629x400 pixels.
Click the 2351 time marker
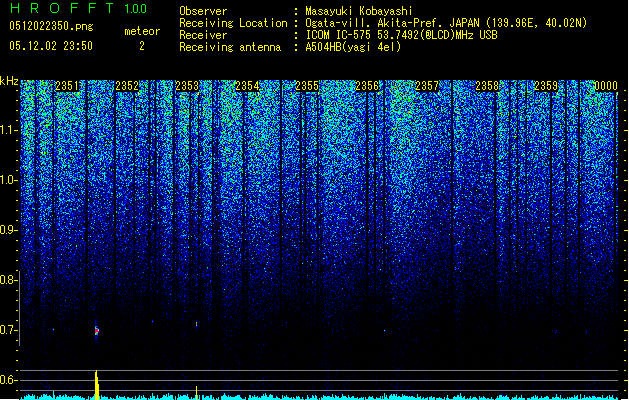67,86
